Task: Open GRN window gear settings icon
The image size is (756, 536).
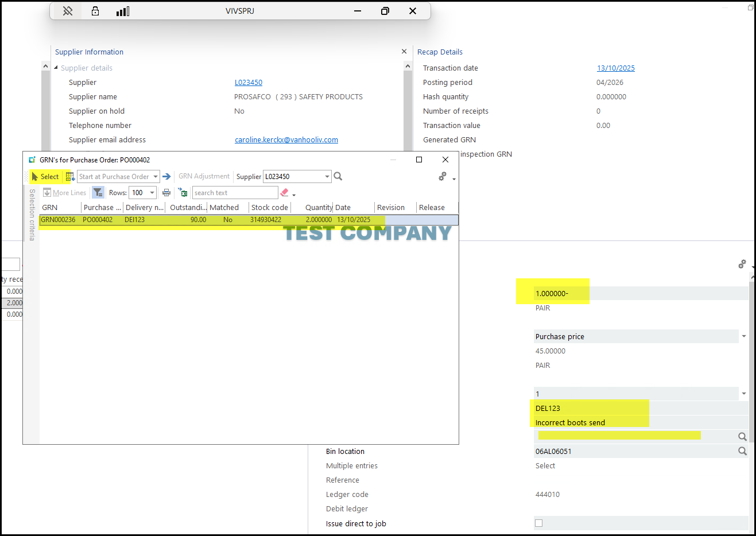Action: point(443,177)
